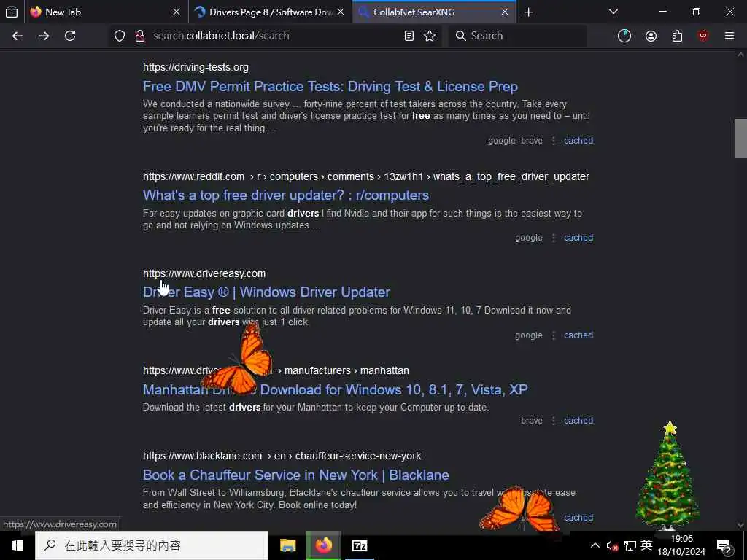Click the Firefox taskbar icon

323,545
